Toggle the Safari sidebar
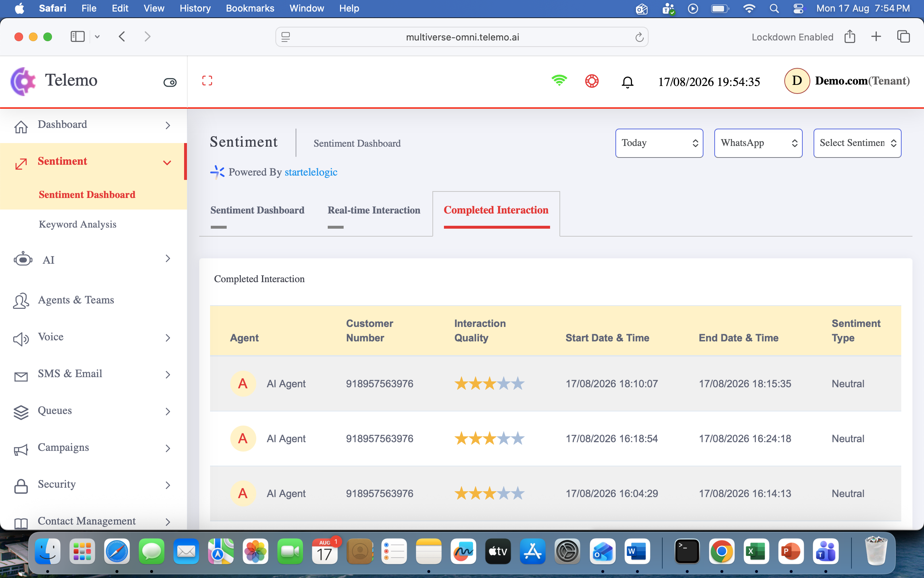This screenshot has height=578, width=924. [x=78, y=37]
